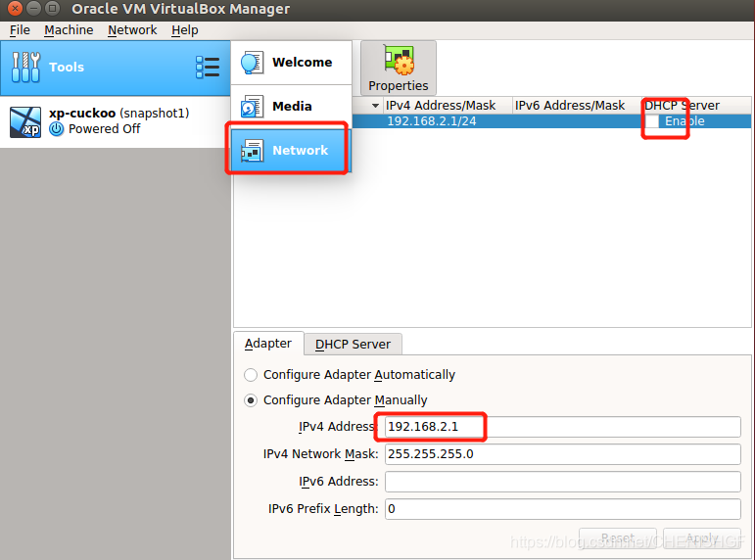The width and height of the screenshot is (755, 560).
Task: Click the IPv6 Address field
Action: (562, 482)
